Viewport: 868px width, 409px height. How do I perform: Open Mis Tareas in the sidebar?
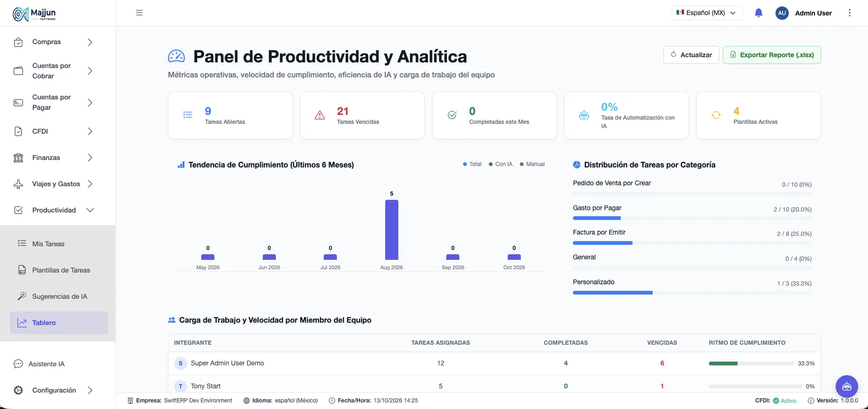[59, 244]
